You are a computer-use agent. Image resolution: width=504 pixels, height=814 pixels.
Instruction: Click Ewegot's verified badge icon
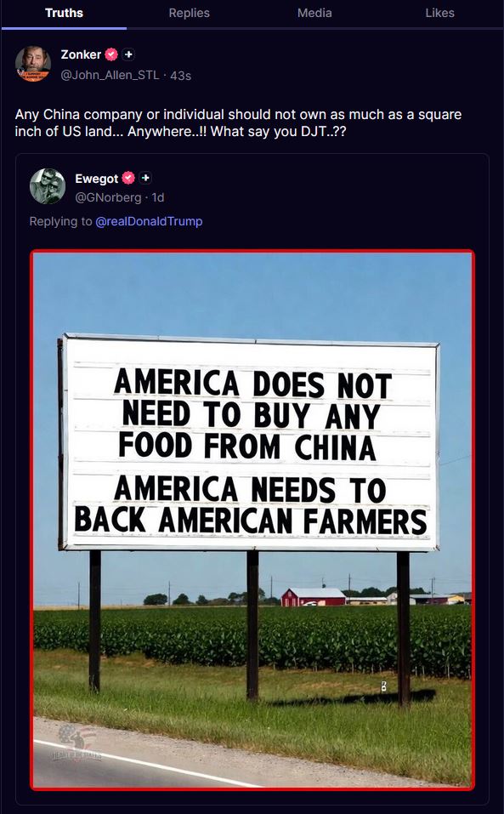[x=128, y=178]
